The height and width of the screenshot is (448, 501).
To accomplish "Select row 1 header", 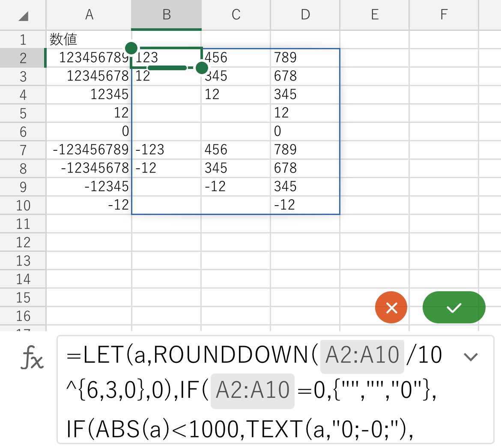I will 23,40.
